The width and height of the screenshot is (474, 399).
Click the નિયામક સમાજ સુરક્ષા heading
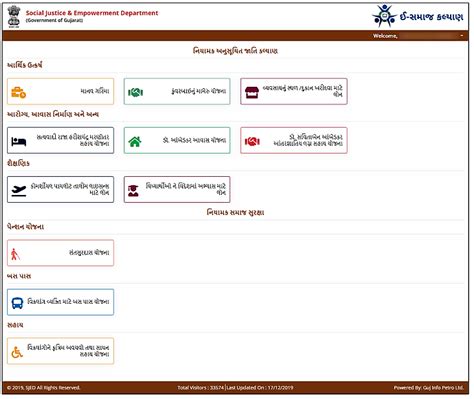click(235, 212)
